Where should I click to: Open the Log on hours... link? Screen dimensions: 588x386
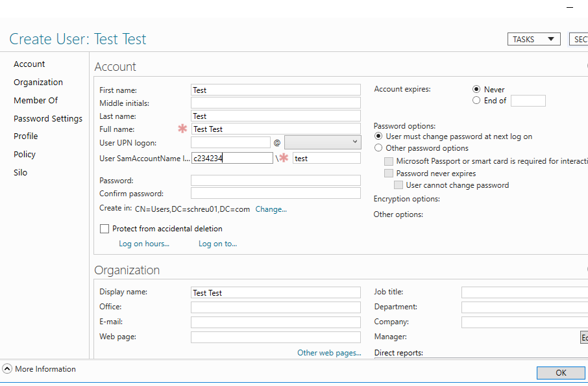click(x=144, y=244)
